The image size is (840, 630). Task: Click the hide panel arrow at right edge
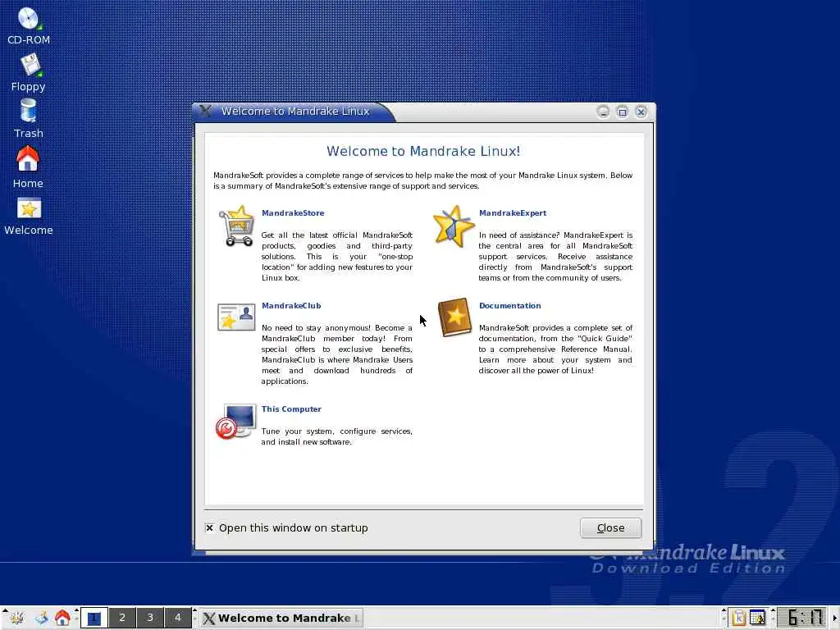coord(834,618)
